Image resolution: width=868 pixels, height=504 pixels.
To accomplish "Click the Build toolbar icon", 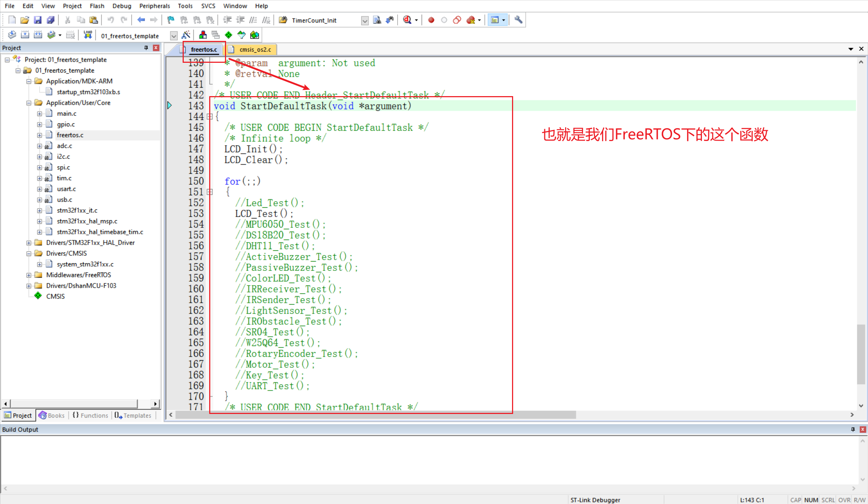I will pos(25,34).
